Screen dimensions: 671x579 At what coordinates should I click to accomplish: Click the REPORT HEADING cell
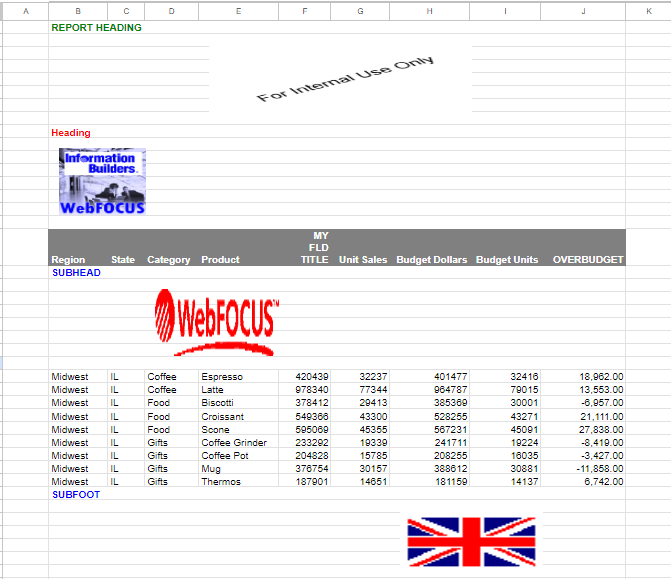[96, 27]
